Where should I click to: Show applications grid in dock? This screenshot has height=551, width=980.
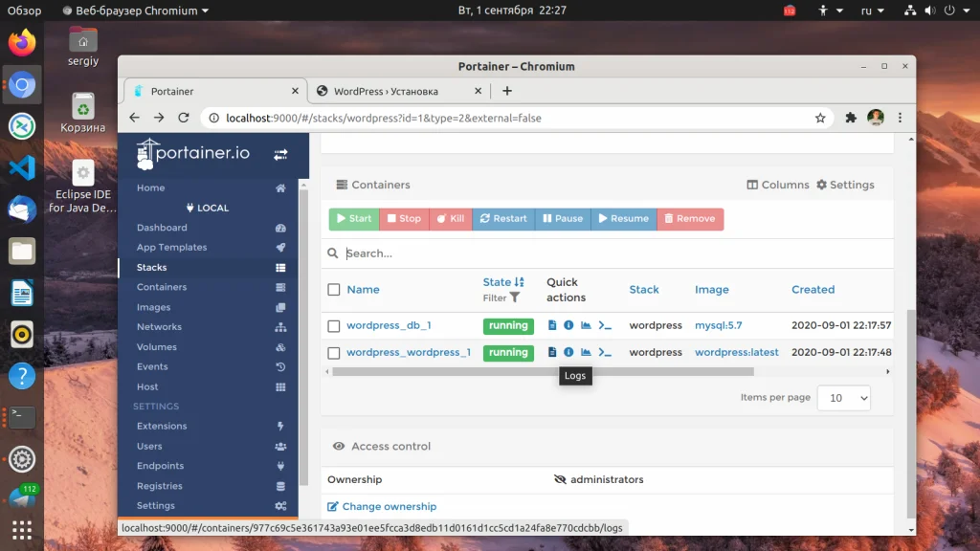point(22,530)
